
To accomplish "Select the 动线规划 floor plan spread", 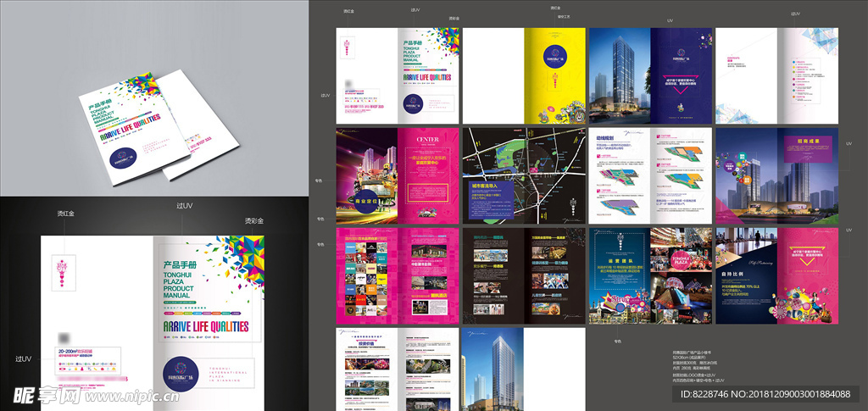I will [650, 176].
